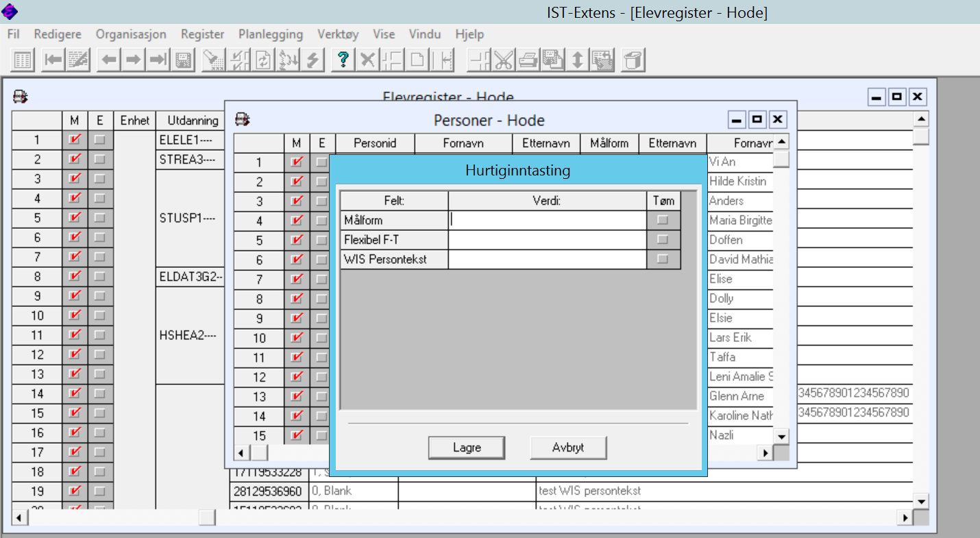
Task: Click the purple IST-Extens application icon
Action: pos(10,12)
